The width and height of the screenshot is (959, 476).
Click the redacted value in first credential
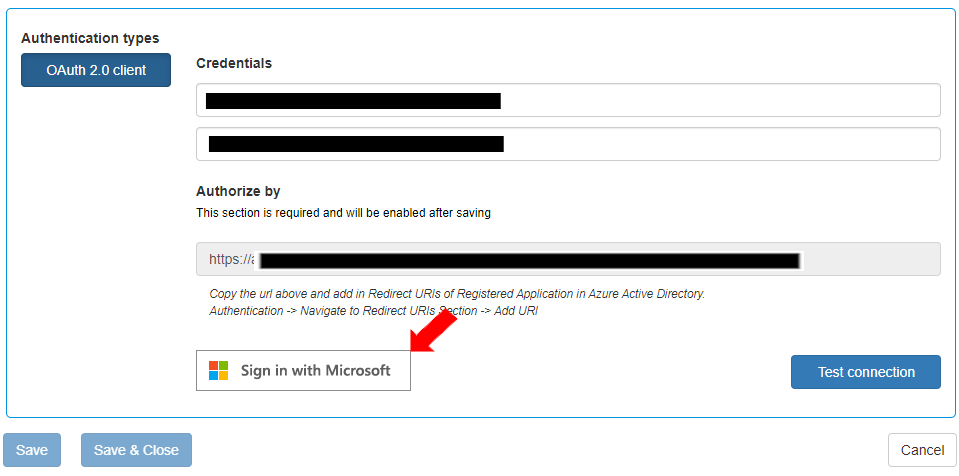(x=352, y=100)
